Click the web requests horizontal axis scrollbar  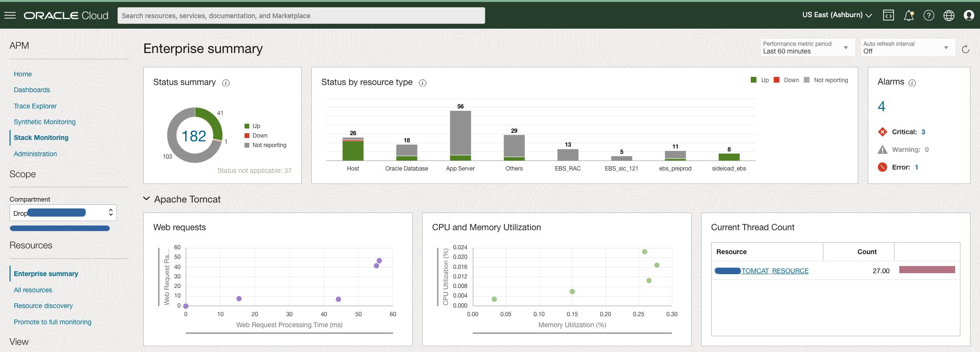click(x=289, y=333)
